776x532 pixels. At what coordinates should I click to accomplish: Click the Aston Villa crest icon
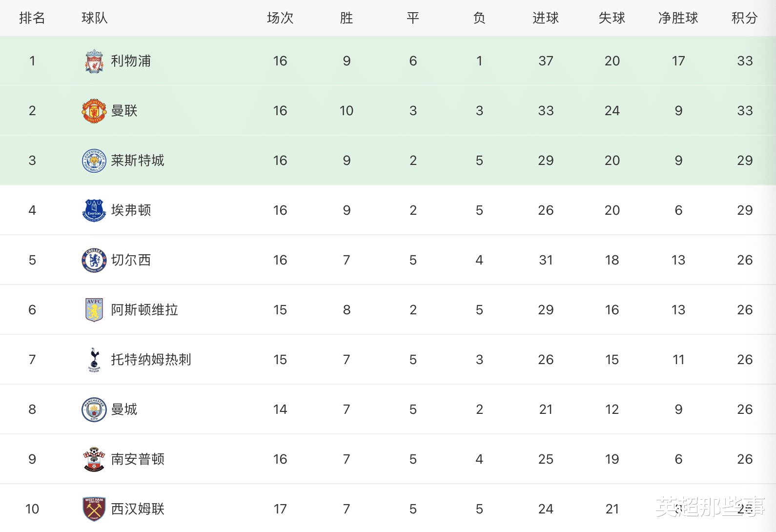(94, 310)
